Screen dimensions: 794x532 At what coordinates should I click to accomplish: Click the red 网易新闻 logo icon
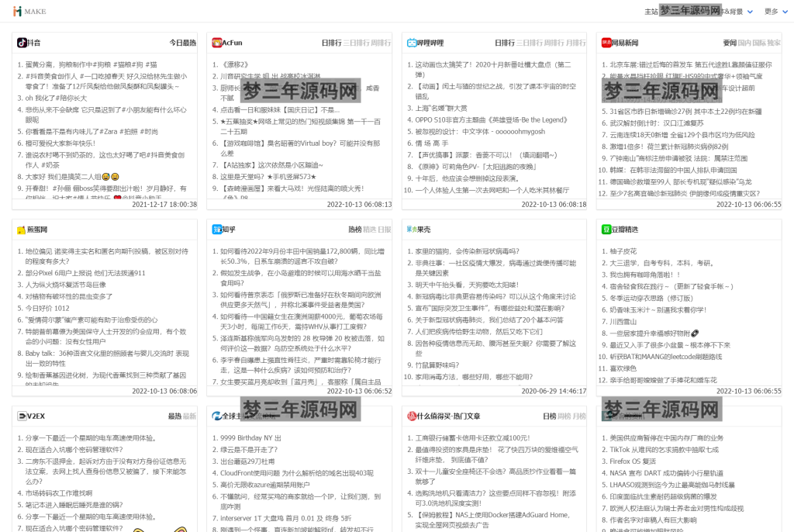(x=606, y=43)
